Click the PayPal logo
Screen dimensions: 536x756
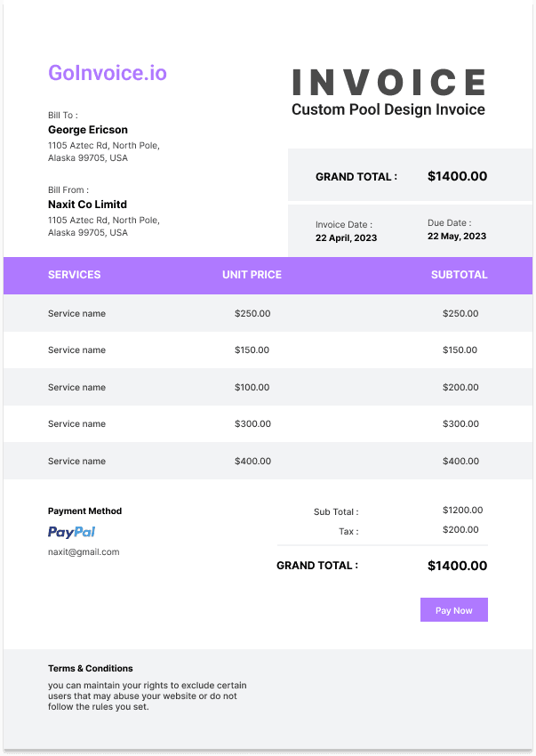click(71, 532)
